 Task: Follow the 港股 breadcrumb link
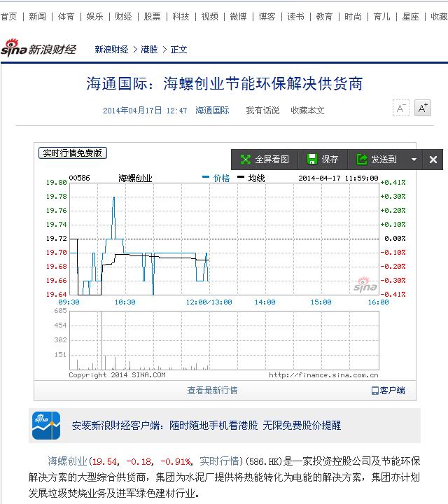click(x=149, y=50)
